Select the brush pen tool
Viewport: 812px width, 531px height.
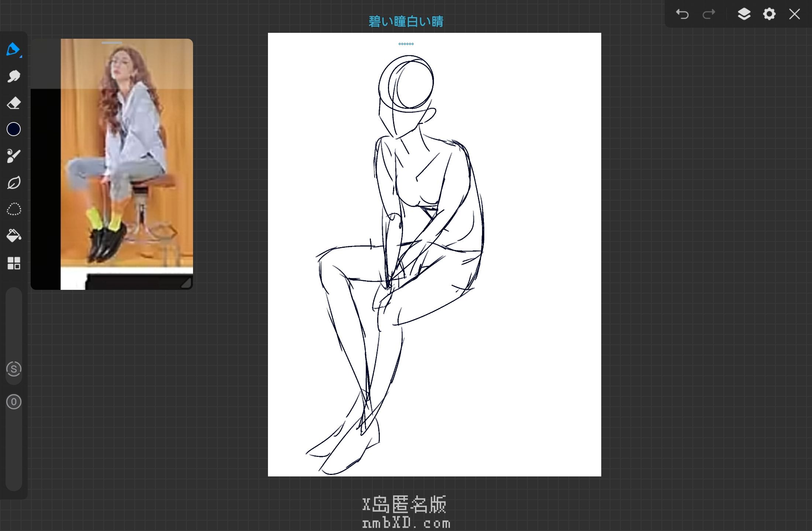pyautogui.click(x=14, y=49)
